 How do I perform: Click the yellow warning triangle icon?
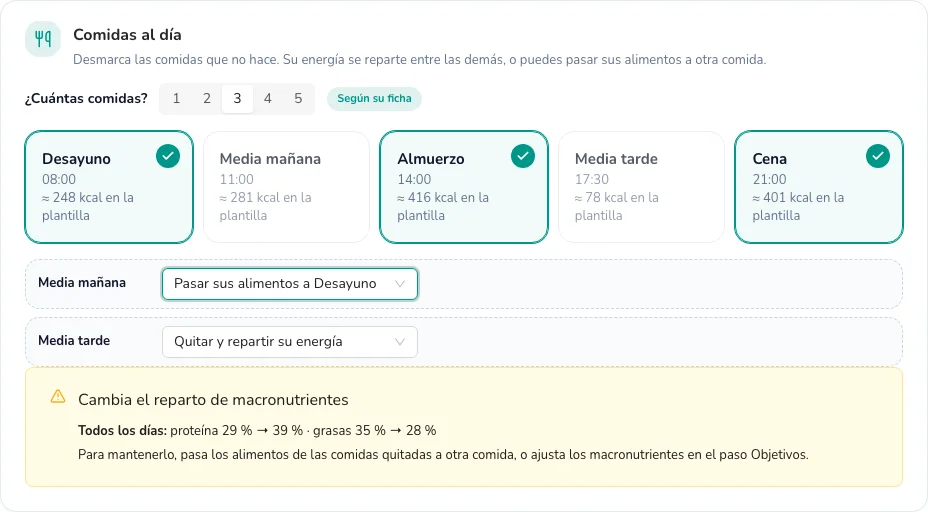[58, 397]
